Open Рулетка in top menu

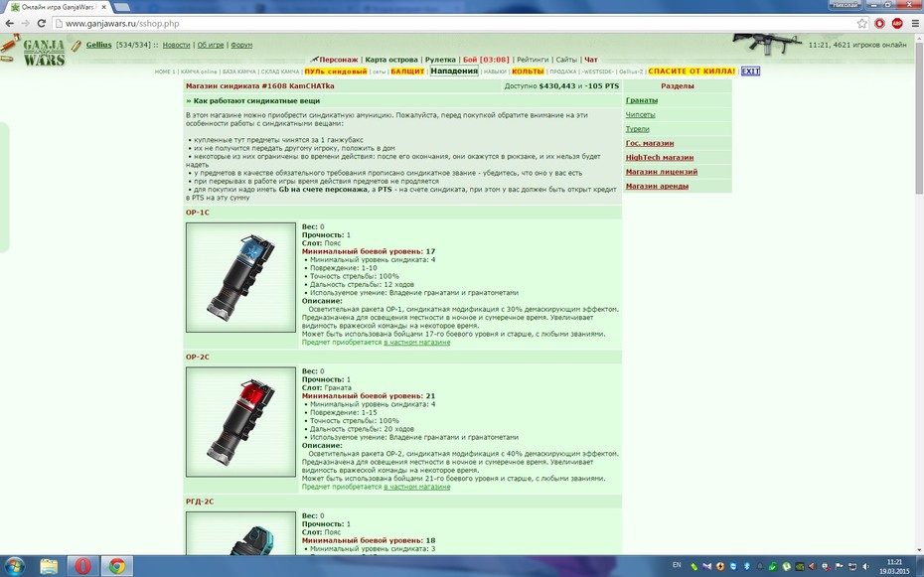pos(440,60)
